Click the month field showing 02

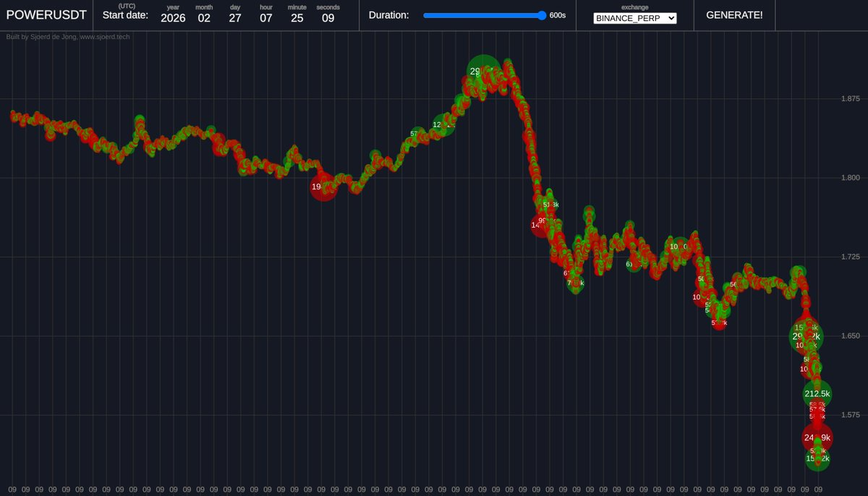point(204,18)
